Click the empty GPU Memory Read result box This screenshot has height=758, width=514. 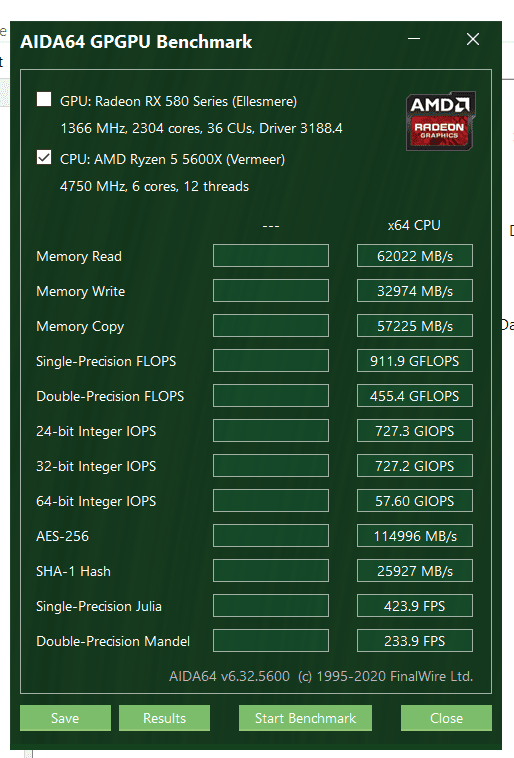pos(271,256)
